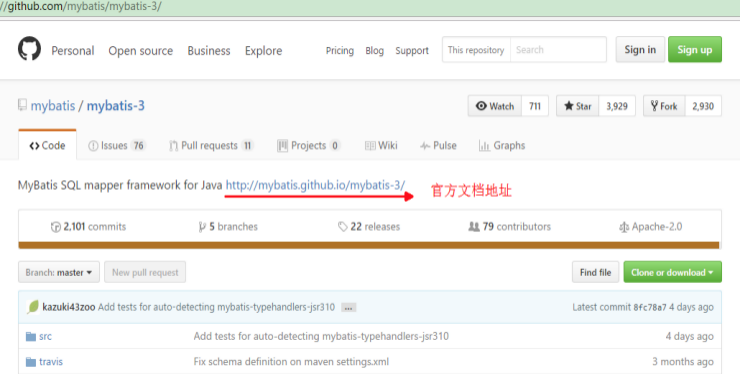Click the green Sign up button
The width and height of the screenshot is (742, 376).
[x=695, y=50]
